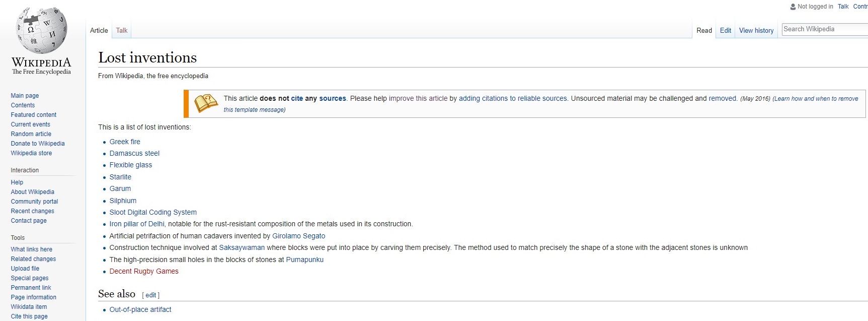
Task: Click the Wikipedia globe logo
Action: click(41, 31)
